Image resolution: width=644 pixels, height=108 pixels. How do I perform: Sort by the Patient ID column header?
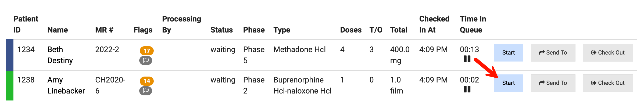pyautogui.click(x=26, y=24)
